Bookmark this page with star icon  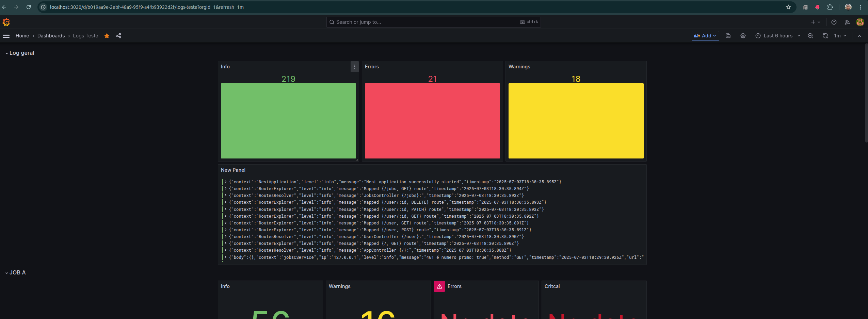(788, 7)
